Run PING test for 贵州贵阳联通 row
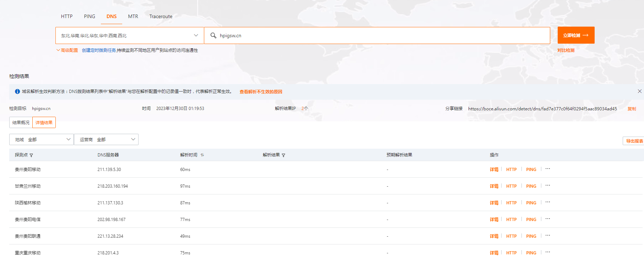 click(x=531, y=236)
